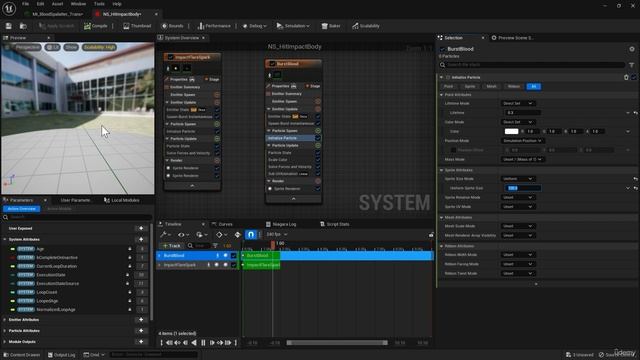Open the Perspective viewport menu
640x360 pixels.
click(28, 47)
